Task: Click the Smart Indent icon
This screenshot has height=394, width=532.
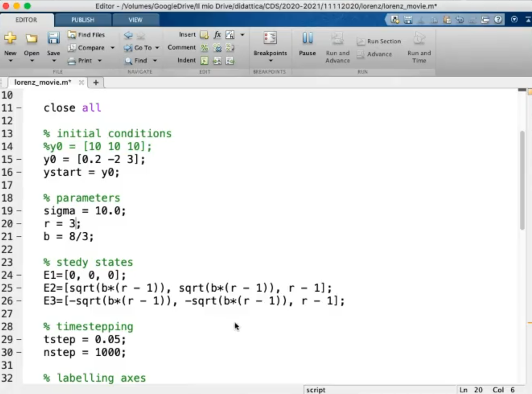Action: [x=204, y=61]
